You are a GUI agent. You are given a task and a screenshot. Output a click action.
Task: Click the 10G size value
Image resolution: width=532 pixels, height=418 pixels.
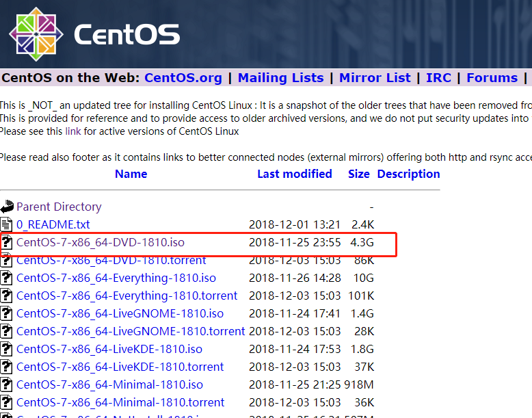click(363, 278)
